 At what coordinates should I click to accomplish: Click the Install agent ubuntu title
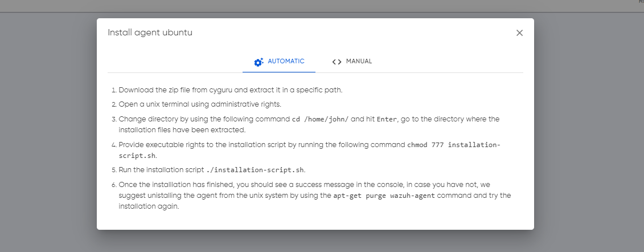coord(150,32)
